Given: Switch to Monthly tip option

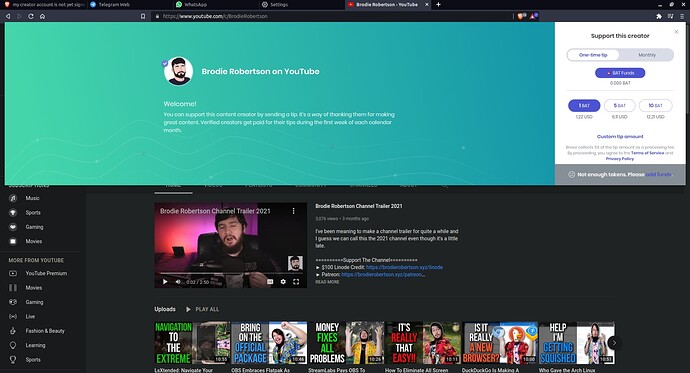Looking at the screenshot, I should tap(646, 55).
